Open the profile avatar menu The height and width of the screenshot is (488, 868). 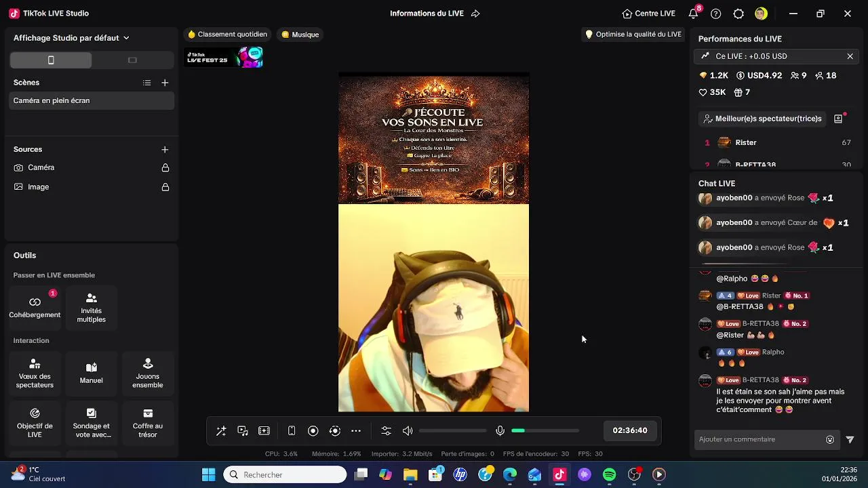(x=761, y=14)
